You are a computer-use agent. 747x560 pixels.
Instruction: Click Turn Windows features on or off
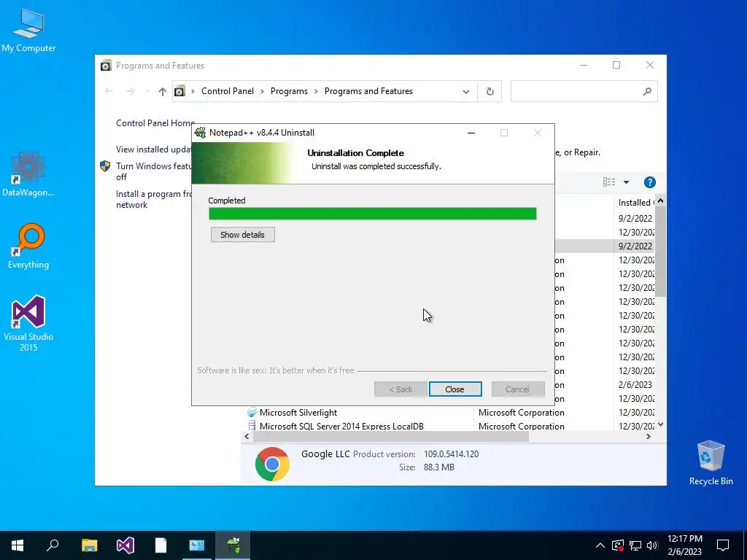pos(153,171)
